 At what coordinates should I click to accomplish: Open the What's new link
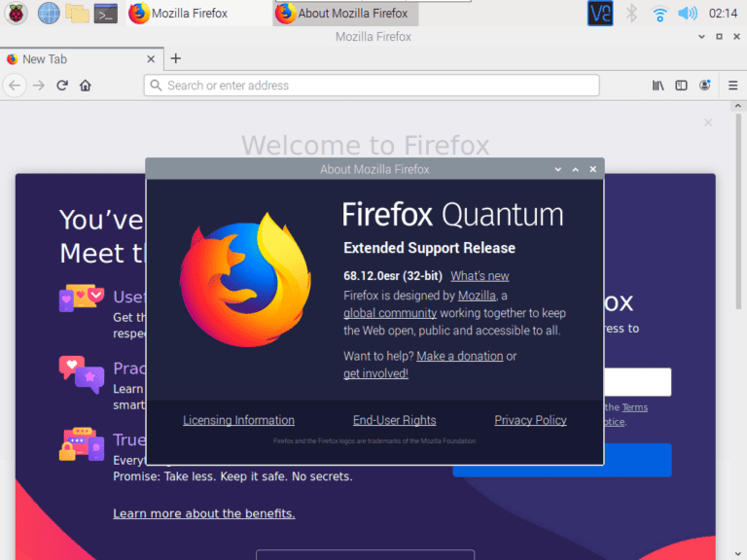tap(480, 276)
